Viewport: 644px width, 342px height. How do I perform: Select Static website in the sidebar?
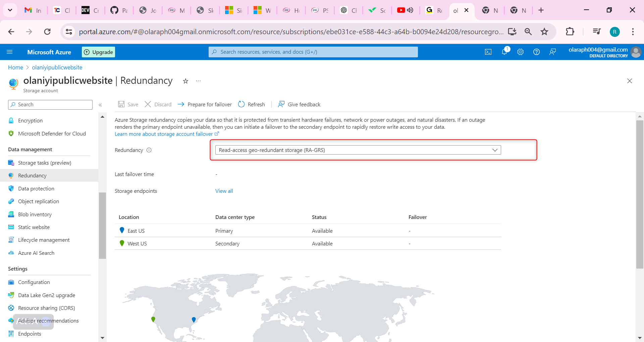tap(34, 227)
